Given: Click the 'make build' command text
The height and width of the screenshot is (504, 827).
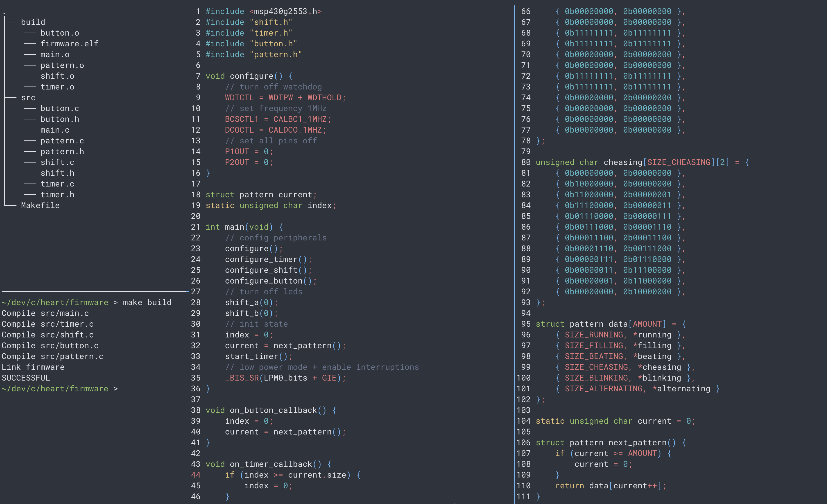Looking at the screenshot, I should pyautogui.click(x=147, y=302).
